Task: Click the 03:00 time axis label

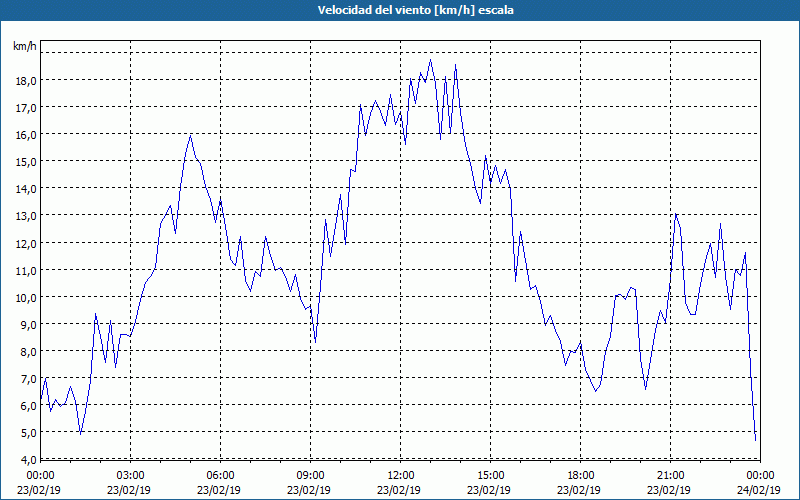Action: coord(131,476)
